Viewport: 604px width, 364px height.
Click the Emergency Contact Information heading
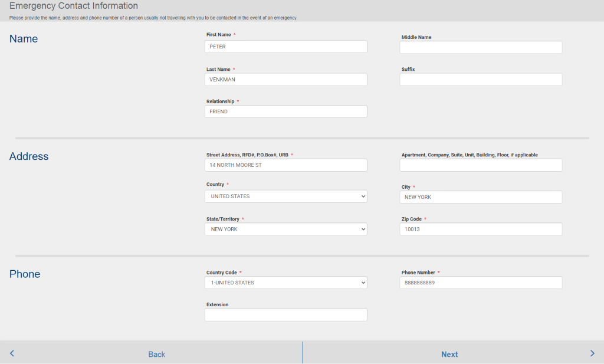pyautogui.click(x=74, y=6)
